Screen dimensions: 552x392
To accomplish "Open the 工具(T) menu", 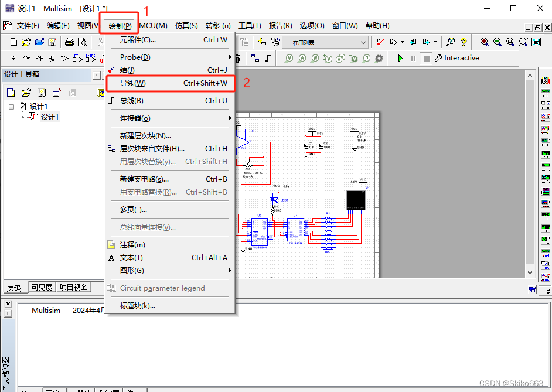I will pos(250,26).
